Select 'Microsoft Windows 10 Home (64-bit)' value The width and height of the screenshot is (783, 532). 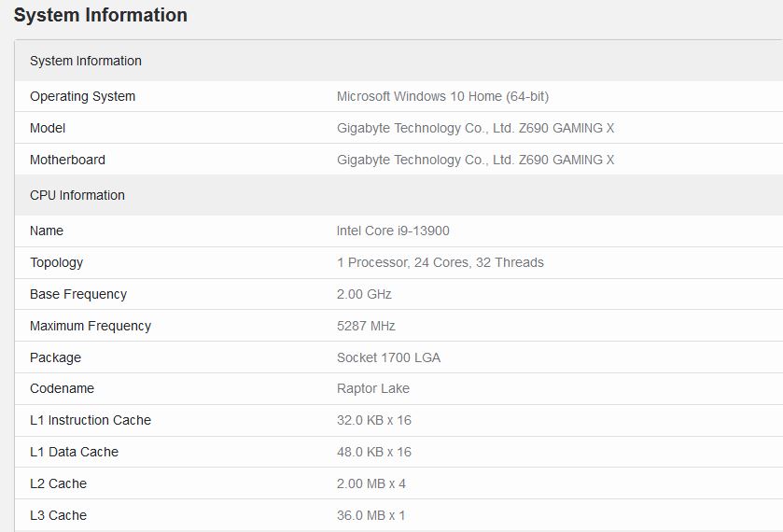442,96
